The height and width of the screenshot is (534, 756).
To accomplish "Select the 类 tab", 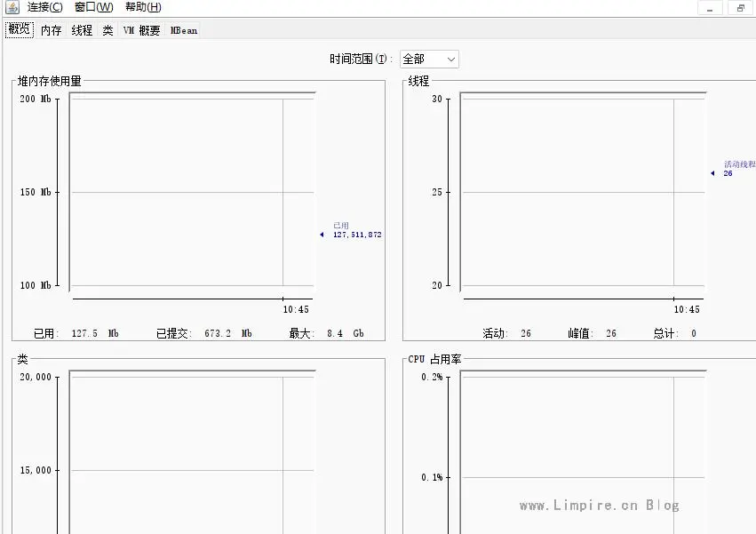I will pyautogui.click(x=107, y=30).
